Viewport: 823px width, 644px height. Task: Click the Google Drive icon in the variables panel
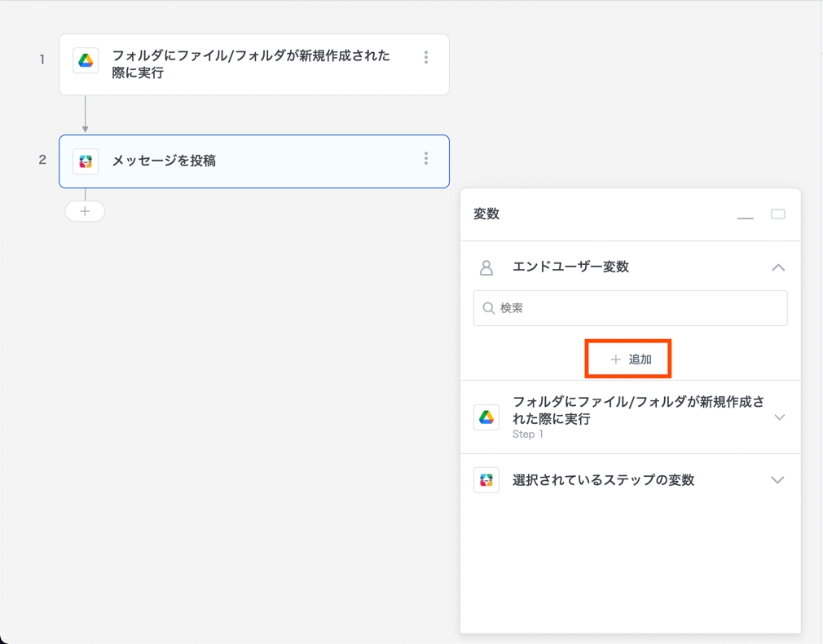click(486, 417)
